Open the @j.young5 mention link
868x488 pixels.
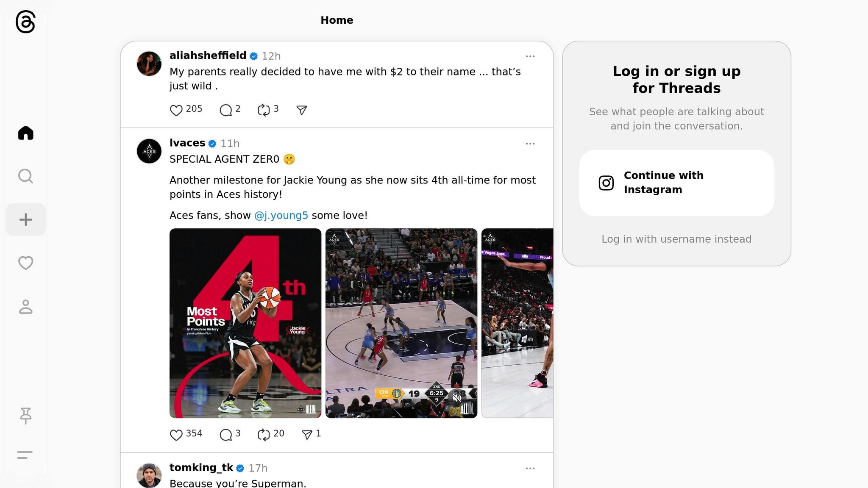[281, 215]
